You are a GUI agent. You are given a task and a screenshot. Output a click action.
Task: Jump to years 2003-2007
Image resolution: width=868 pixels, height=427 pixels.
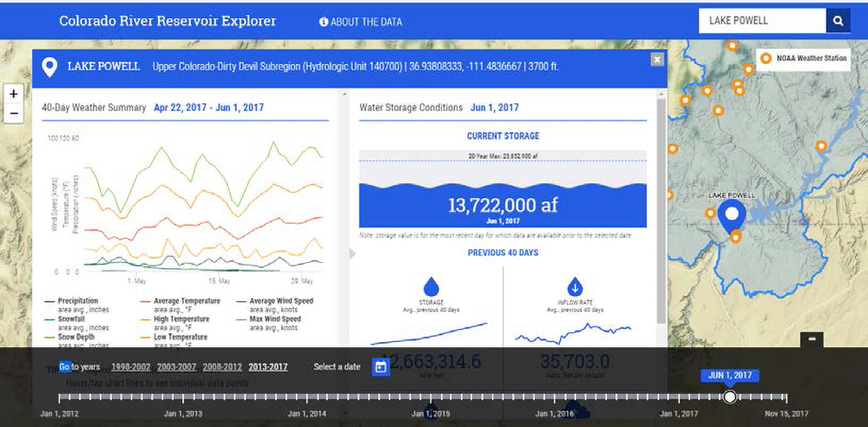176,366
